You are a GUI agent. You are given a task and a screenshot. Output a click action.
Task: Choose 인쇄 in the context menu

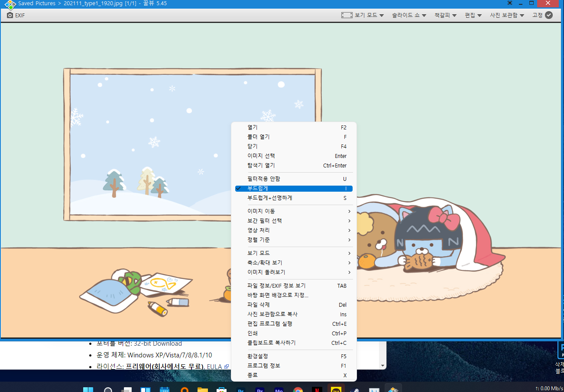(x=294, y=333)
